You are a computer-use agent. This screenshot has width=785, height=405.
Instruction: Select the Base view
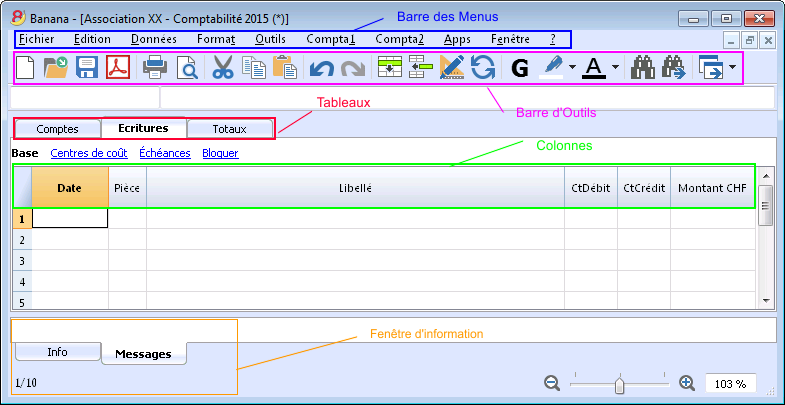(25, 153)
